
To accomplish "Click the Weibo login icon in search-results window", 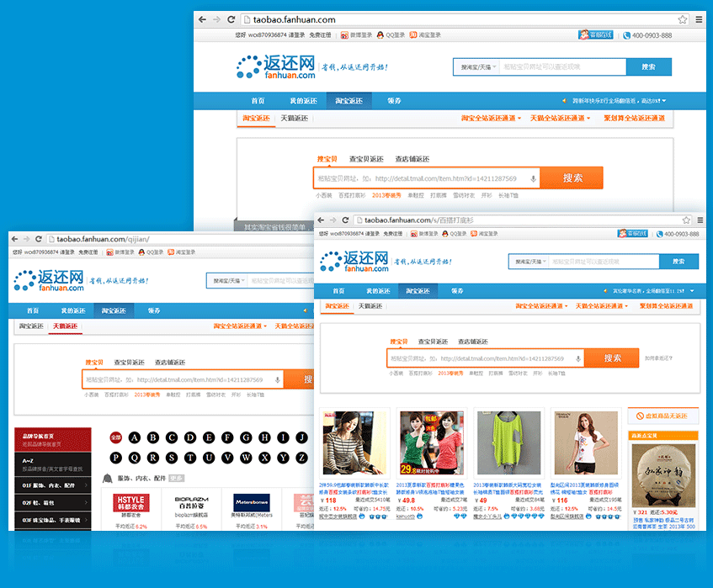I will [414, 234].
